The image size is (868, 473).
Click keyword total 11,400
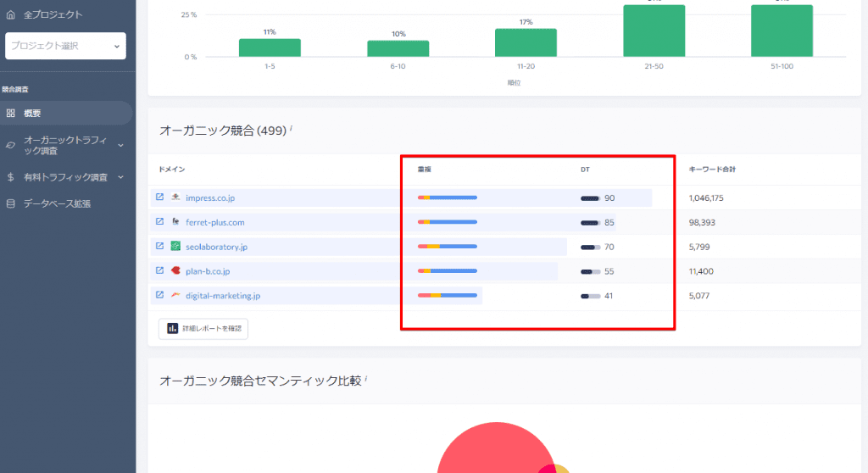[x=701, y=271]
